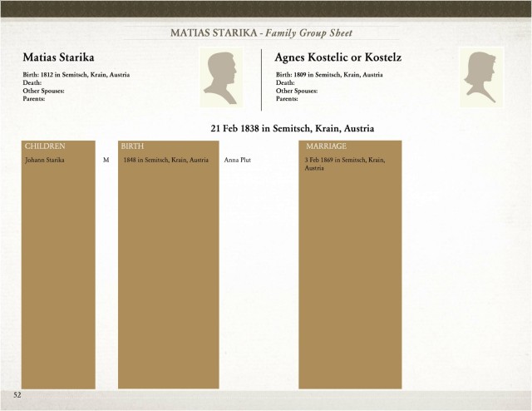Click the M gender marker for Johann
The height and width of the screenshot is (411, 532).
106,160
